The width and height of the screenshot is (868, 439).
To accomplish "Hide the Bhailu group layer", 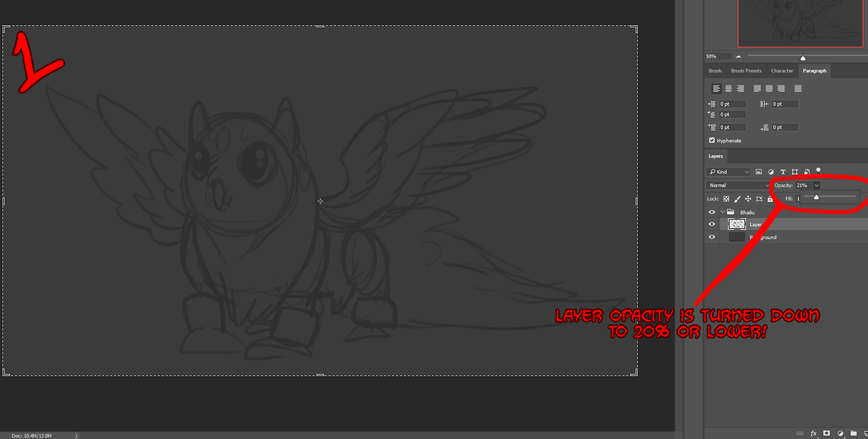I will pyautogui.click(x=711, y=212).
